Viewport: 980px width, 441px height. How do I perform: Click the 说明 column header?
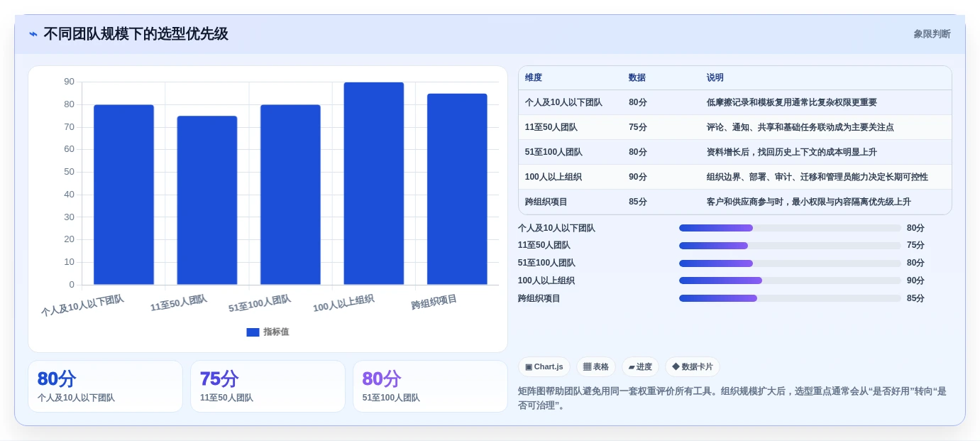[x=715, y=77]
